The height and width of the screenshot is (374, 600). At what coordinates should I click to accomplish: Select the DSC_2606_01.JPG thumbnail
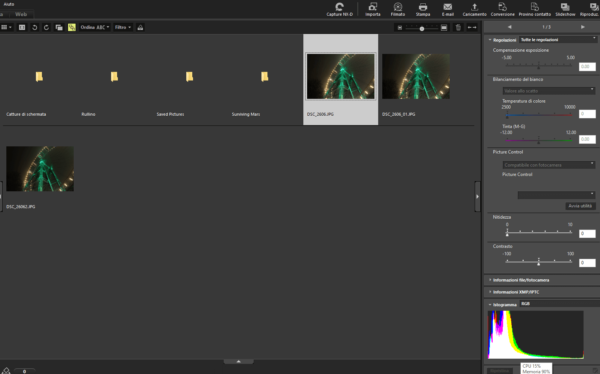416,77
